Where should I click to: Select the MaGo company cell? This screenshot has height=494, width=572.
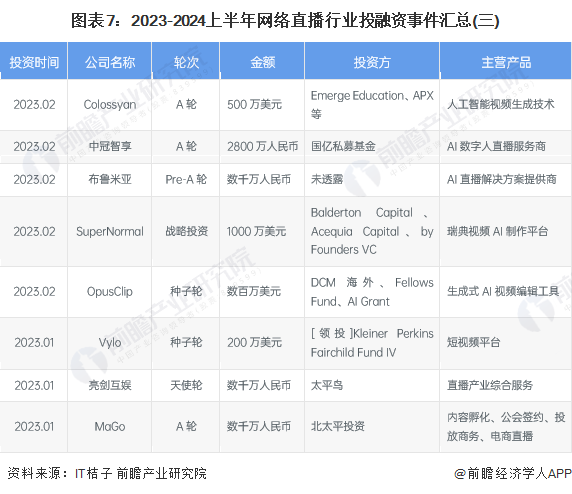[110, 426]
